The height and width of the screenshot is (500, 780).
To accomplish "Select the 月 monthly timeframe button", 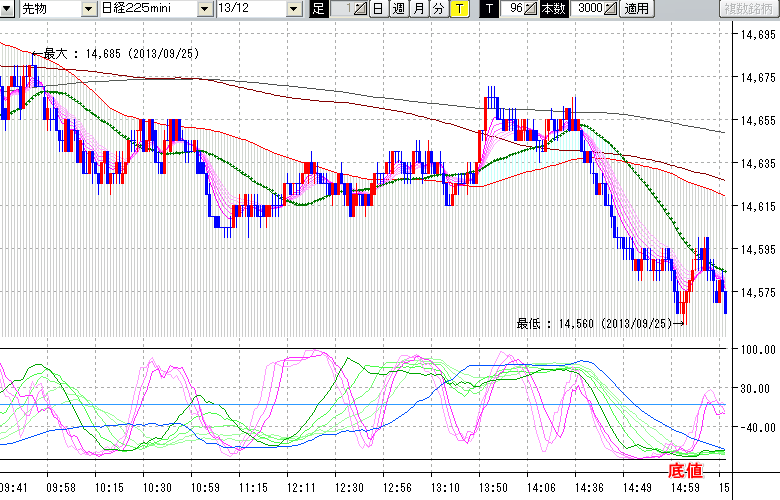I will [417, 9].
